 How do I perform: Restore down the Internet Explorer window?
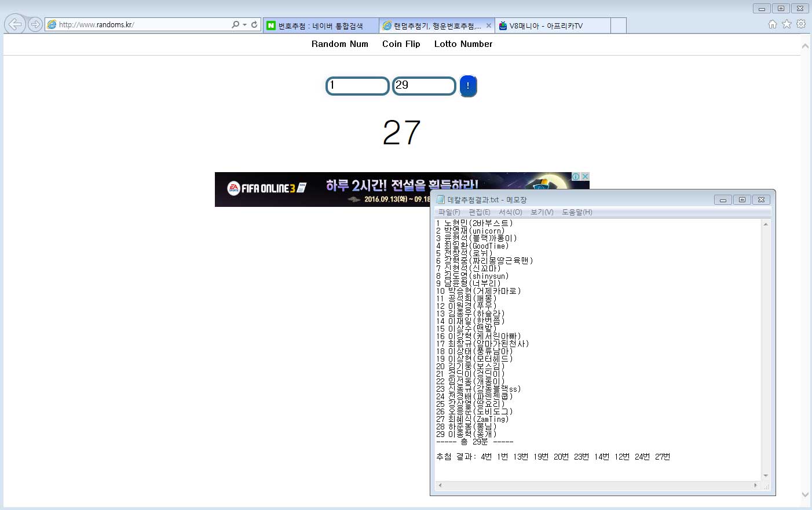(x=781, y=9)
